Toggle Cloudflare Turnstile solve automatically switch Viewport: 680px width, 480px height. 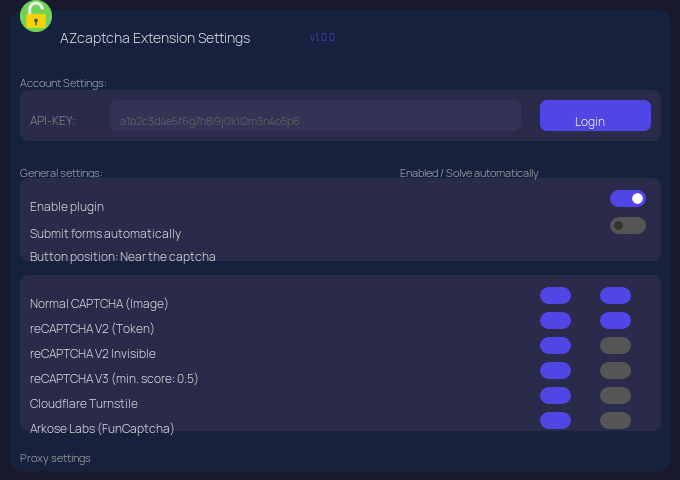[615, 395]
